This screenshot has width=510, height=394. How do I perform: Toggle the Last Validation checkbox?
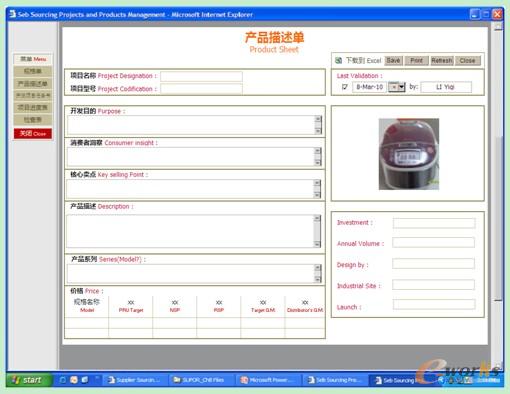coord(345,87)
